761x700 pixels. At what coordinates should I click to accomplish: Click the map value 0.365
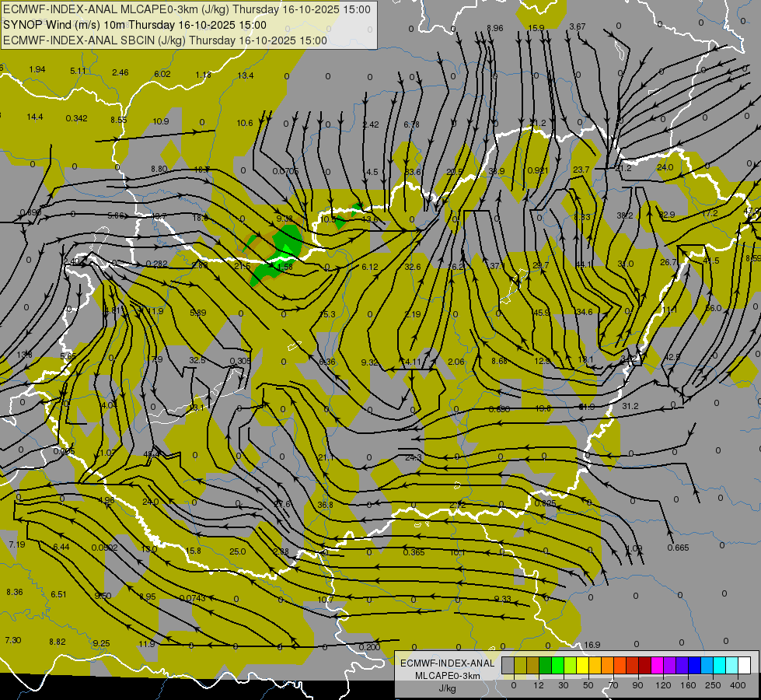click(414, 552)
